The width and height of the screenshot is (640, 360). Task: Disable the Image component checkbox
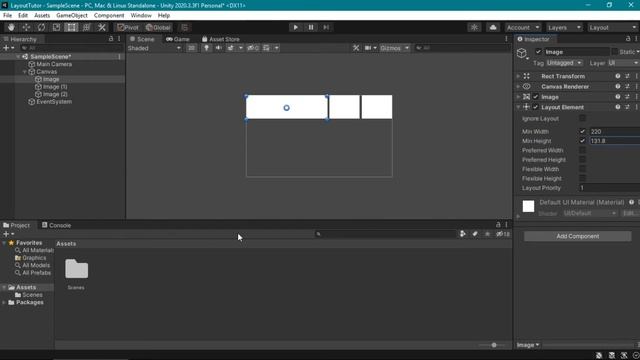(x=536, y=97)
